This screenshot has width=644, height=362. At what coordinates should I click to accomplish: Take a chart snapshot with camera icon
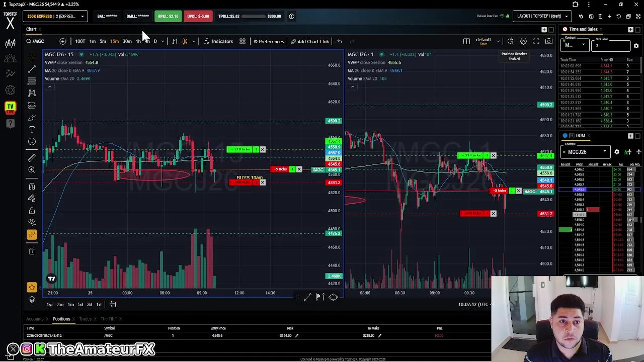(x=549, y=41)
